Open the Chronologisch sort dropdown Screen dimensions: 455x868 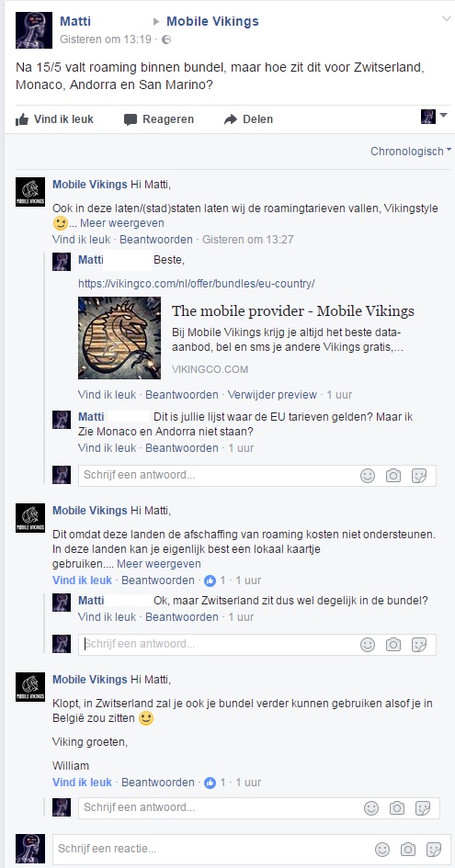pyautogui.click(x=411, y=152)
